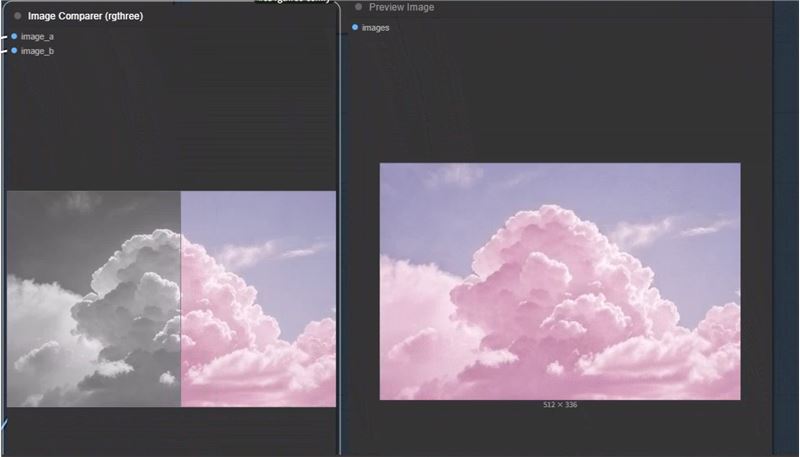The width and height of the screenshot is (800, 457).
Task: Open the pink cloud preview image
Action: pos(560,280)
